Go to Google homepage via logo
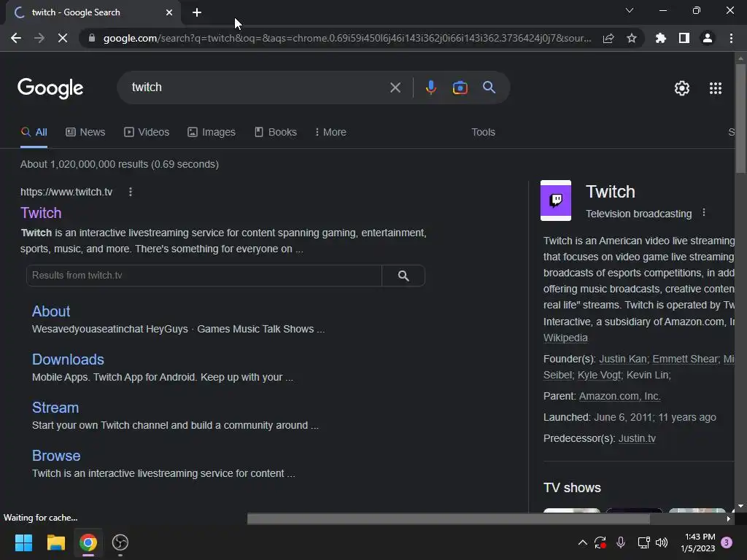 click(x=50, y=88)
